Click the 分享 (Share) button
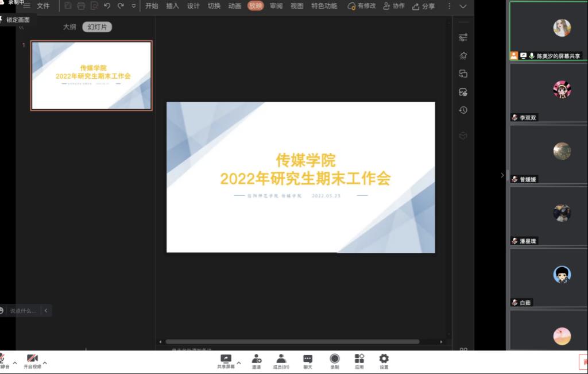588x374 pixels. pyautogui.click(x=424, y=6)
